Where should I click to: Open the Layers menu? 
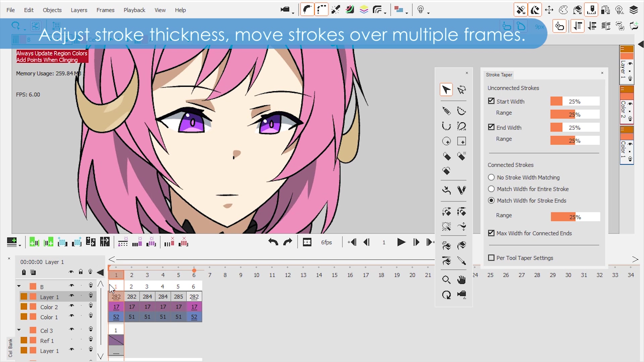79,10
